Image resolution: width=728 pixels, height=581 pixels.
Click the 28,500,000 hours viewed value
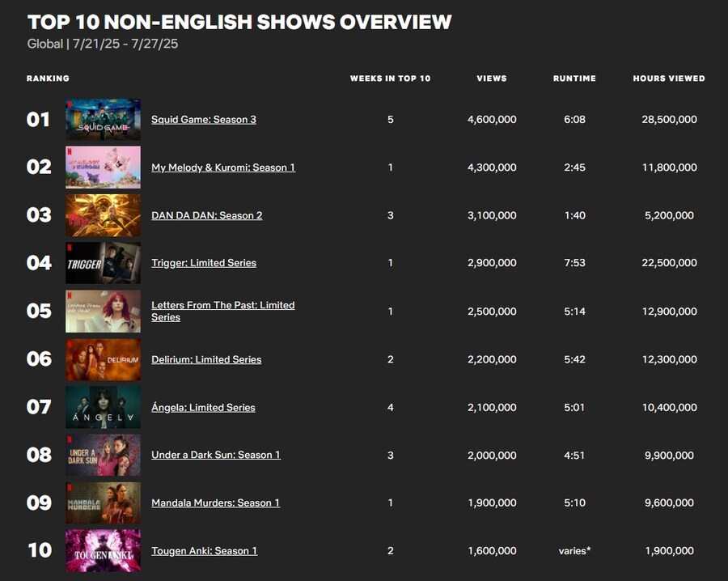click(x=669, y=120)
